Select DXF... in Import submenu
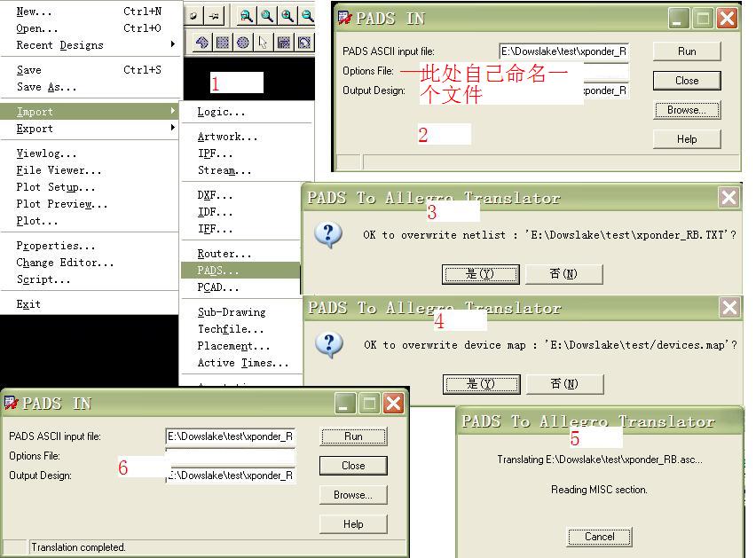Viewport: 756px width, 558px height. pos(241,195)
